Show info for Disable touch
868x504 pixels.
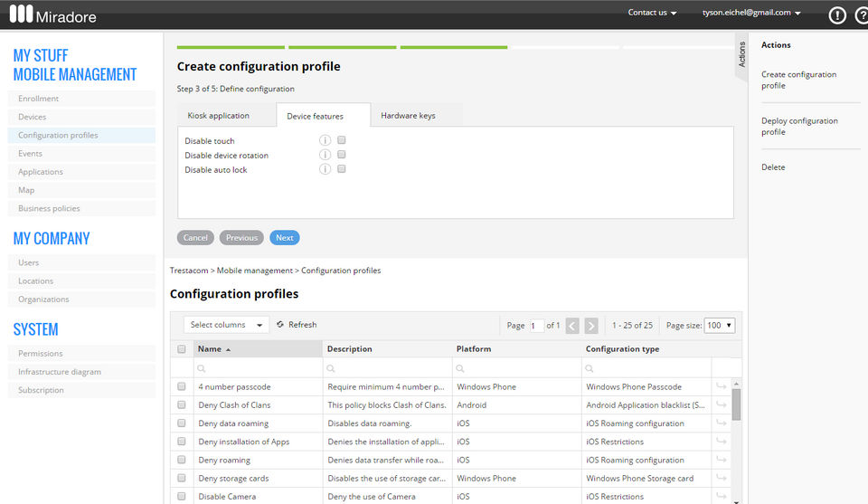coord(325,140)
